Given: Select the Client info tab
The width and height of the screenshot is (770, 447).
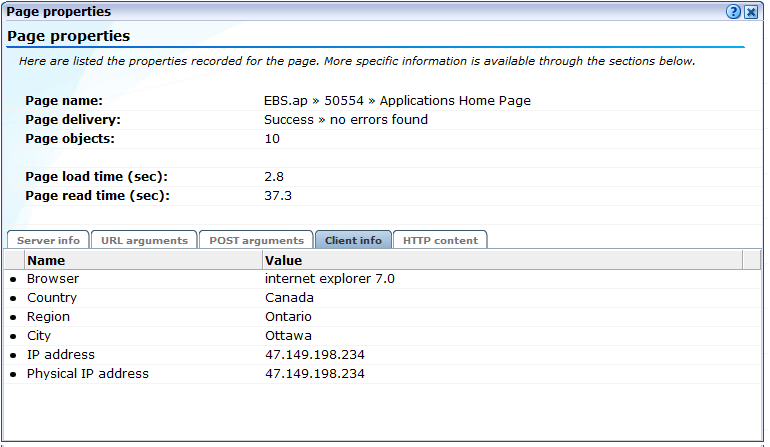Looking at the screenshot, I should pyautogui.click(x=353, y=240).
